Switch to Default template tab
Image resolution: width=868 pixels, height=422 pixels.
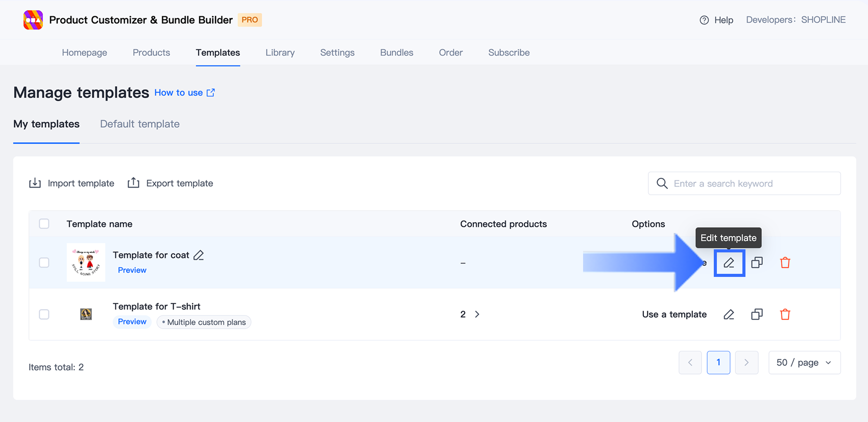click(x=140, y=124)
